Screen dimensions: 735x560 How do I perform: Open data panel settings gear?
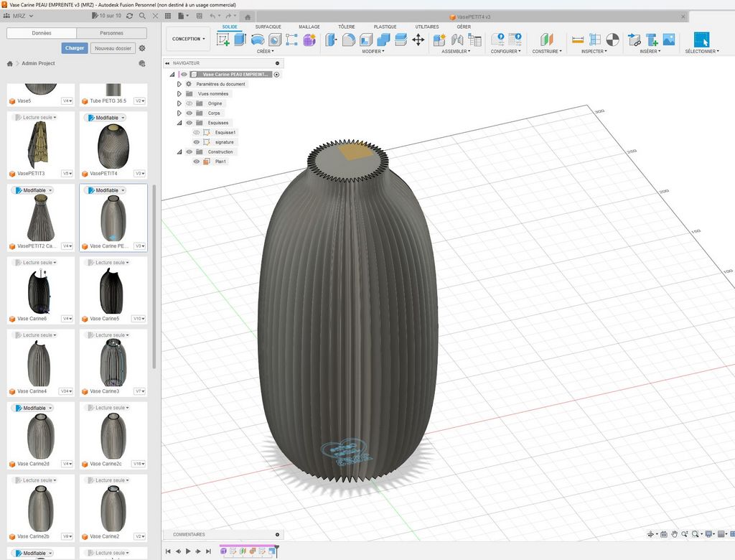coord(142,48)
